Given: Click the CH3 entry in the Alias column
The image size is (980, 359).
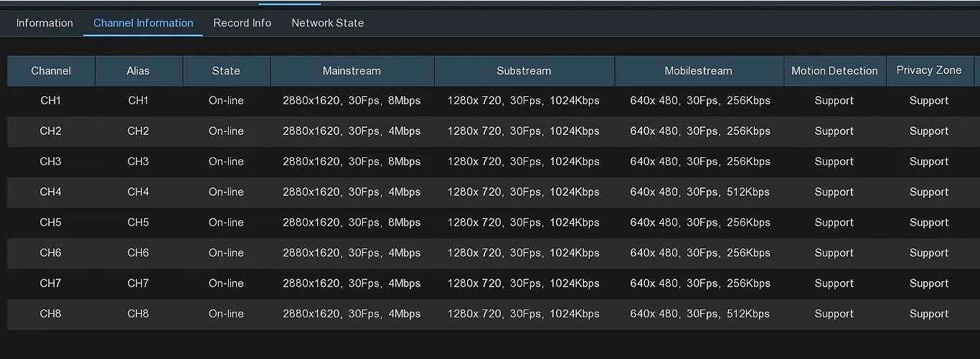Looking at the screenshot, I should point(138,162).
